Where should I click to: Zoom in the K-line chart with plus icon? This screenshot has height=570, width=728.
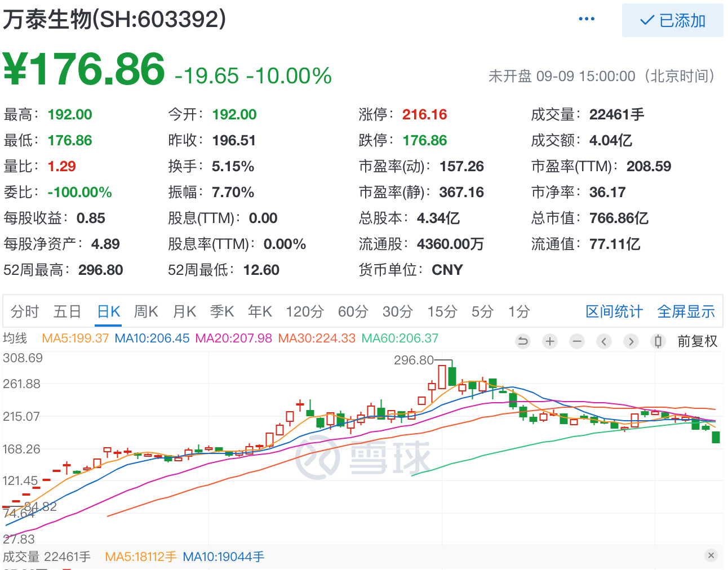pos(550,341)
